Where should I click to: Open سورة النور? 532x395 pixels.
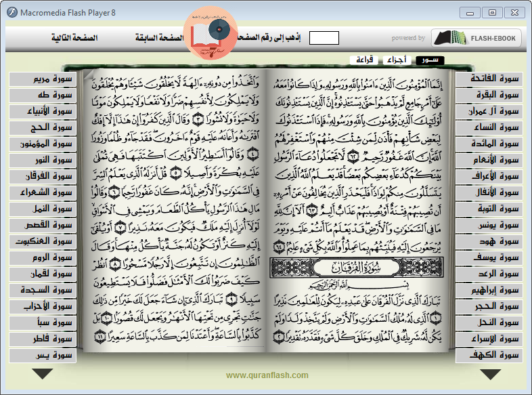point(43,160)
